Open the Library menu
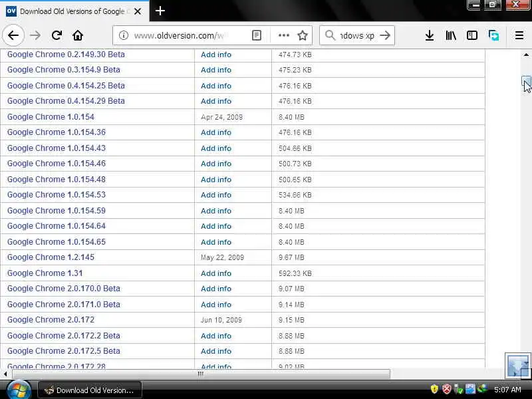The height and width of the screenshot is (399, 532). 451,35
